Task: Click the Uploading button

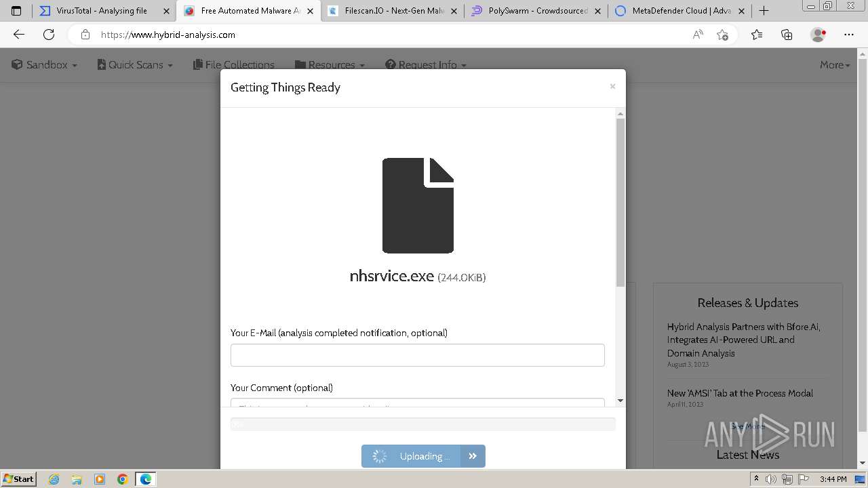Action: (x=411, y=456)
